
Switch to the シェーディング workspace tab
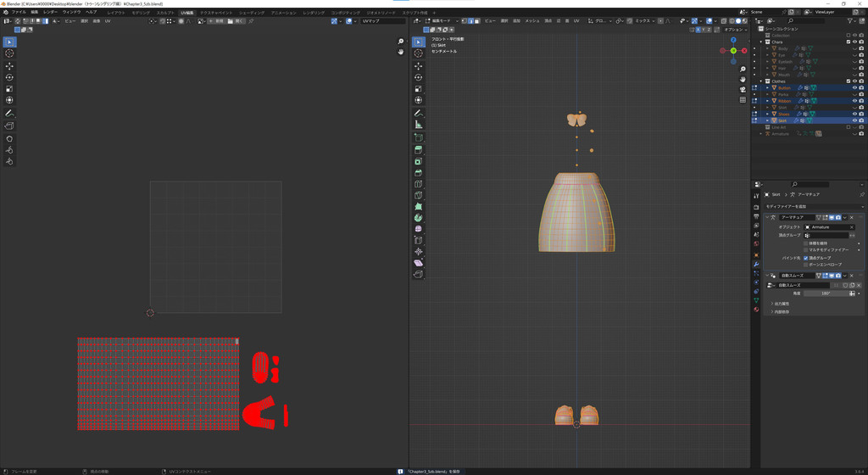(x=251, y=13)
